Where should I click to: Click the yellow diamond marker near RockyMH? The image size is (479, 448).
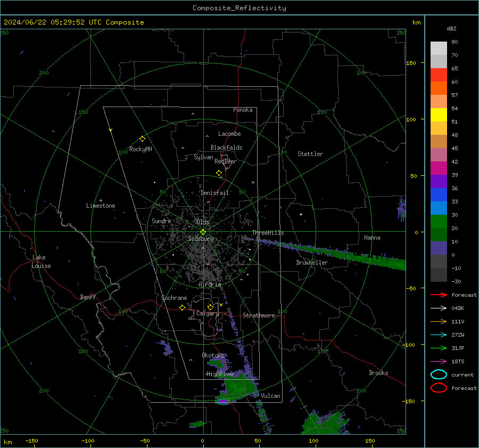click(142, 139)
